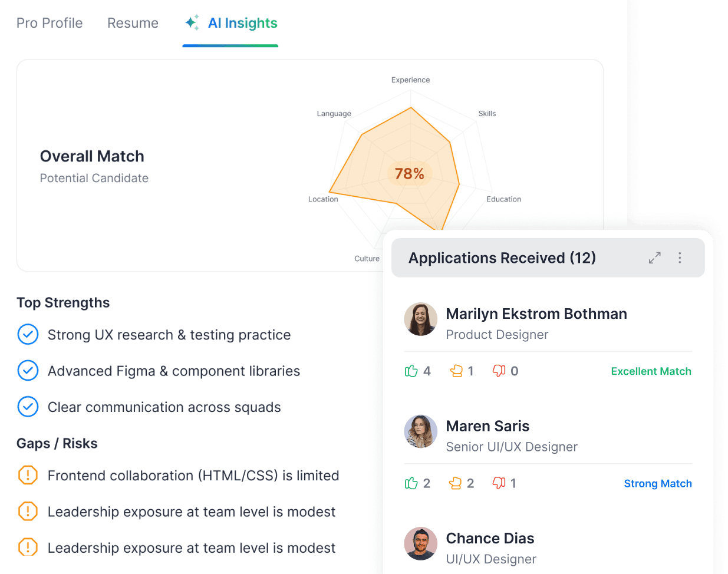Click 'Strong UX research & testing practice'
Image resolution: width=728 pixels, height=574 pixels.
pyautogui.click(x=169, y=335)
